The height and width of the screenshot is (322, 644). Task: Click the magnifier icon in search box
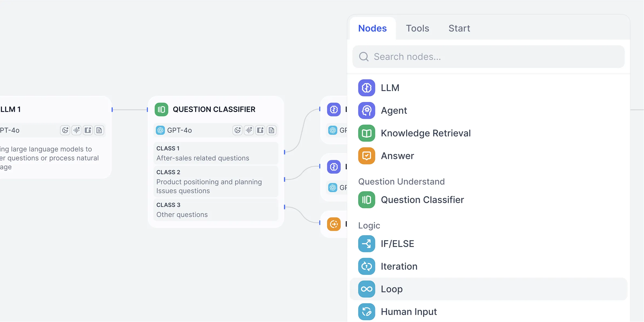click(364, 57)
